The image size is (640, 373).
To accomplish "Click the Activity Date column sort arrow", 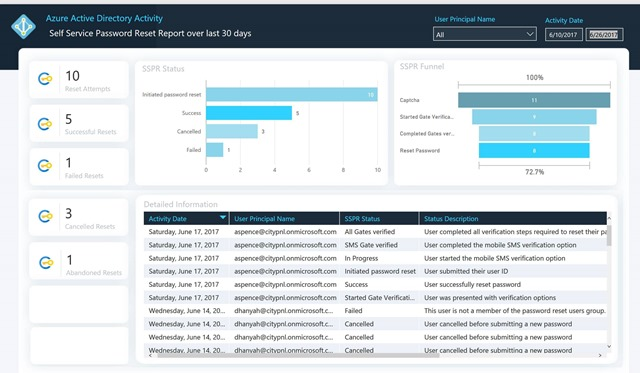I will [x=223, y=217].
